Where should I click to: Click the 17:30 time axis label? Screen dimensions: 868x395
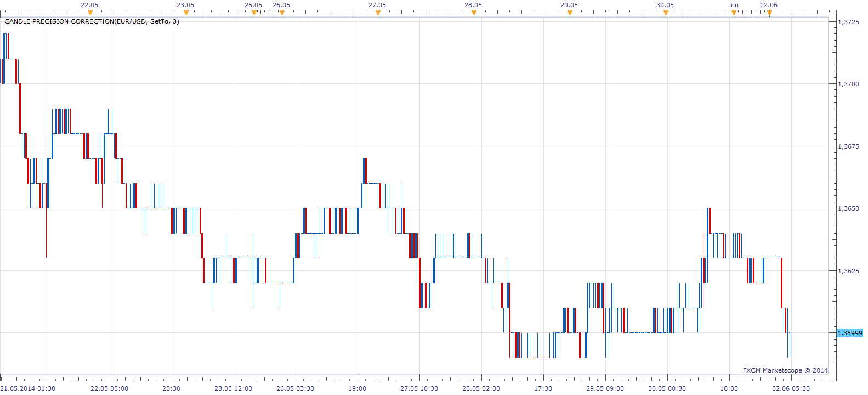tap(543, 388)
